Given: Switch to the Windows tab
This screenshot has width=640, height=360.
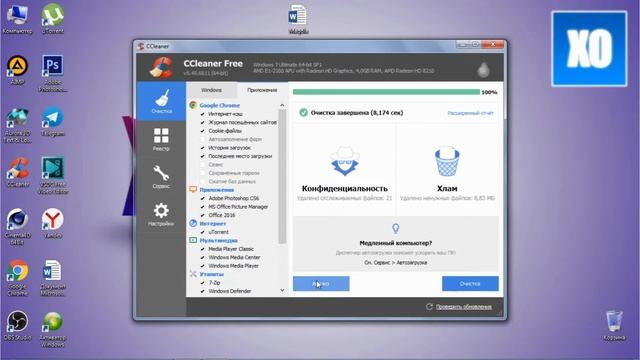Looking at the screenshot, I should pyautogui.click(x=211, y=90).
